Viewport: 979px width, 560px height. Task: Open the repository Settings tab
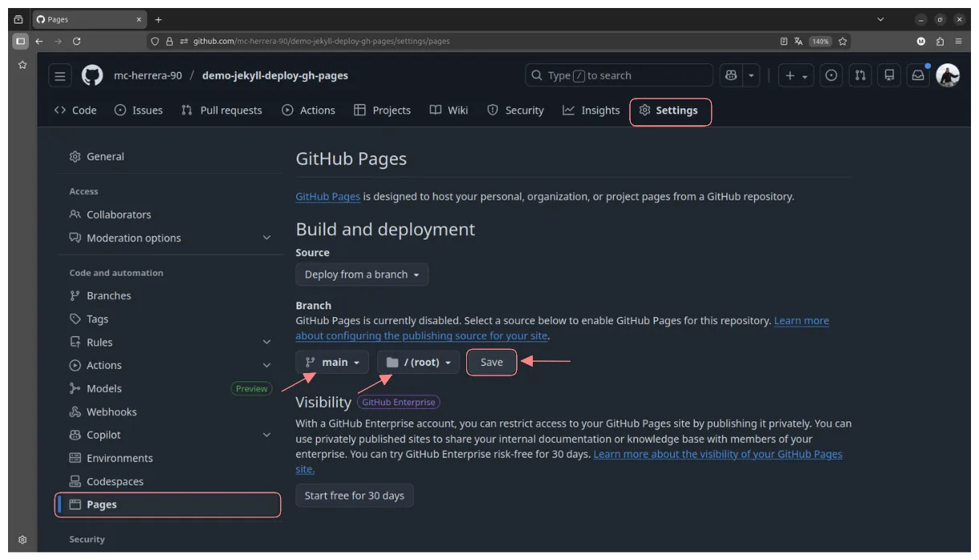670,110
